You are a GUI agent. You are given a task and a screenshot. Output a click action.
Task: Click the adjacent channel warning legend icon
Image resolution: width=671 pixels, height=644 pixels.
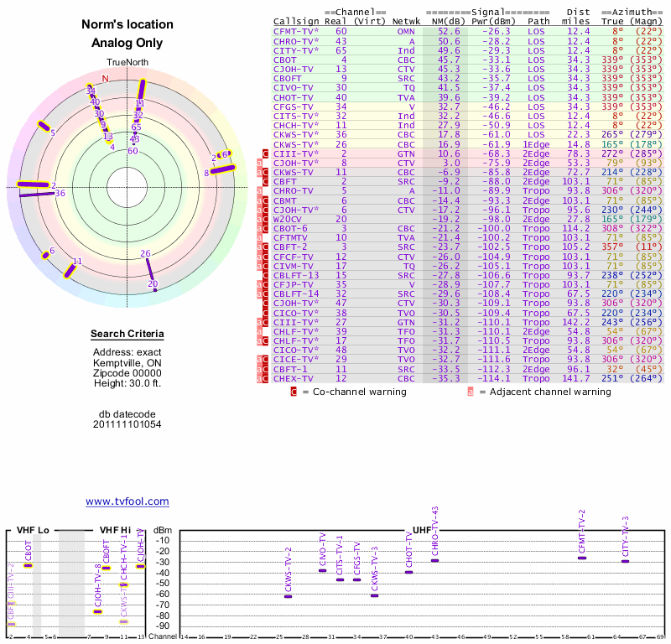[x=471, y=391]
